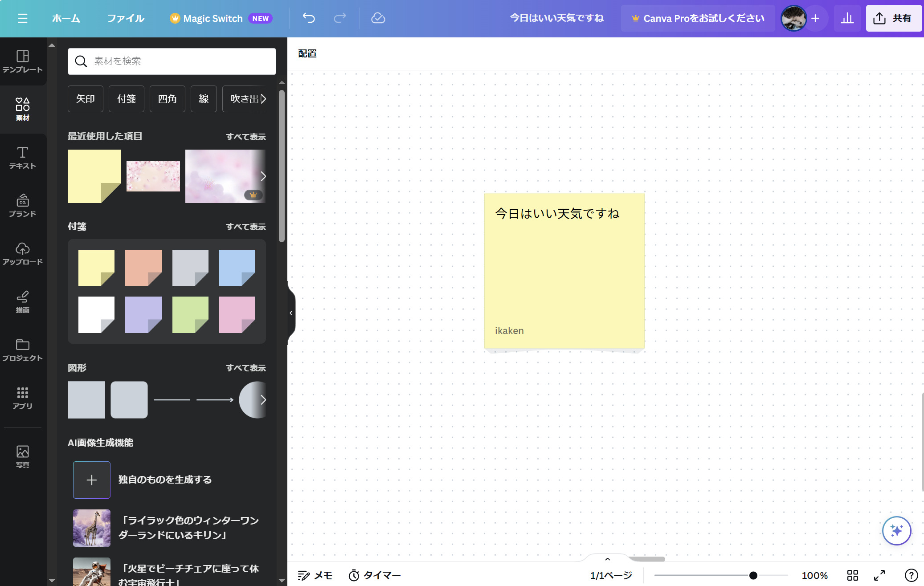
Task: Click the search magnifier icon
Action: click(x=81, y=61)
